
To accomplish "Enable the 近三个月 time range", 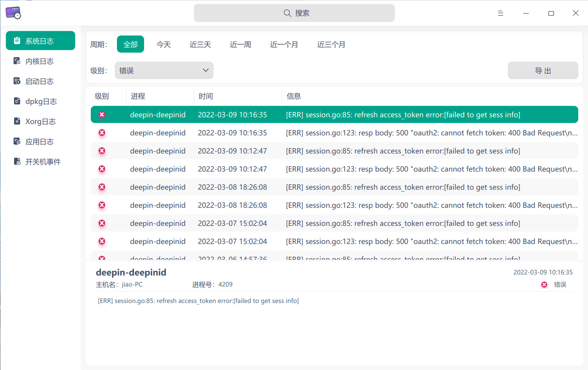I will tap(331, 44).
